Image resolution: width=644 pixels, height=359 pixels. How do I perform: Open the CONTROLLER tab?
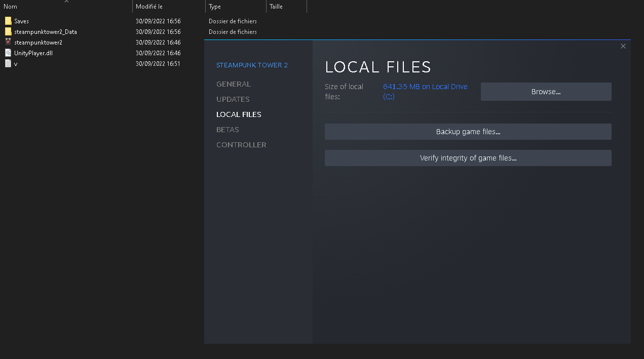(x=241, y=145)
